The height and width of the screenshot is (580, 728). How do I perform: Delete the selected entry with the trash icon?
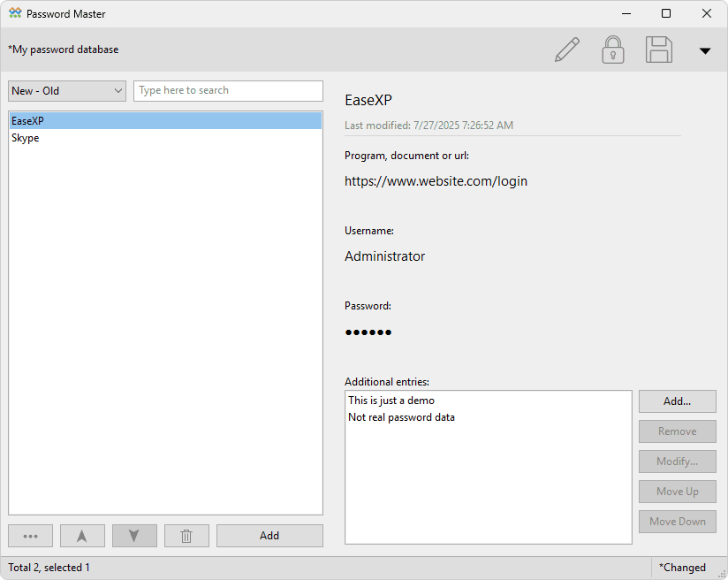186,535
